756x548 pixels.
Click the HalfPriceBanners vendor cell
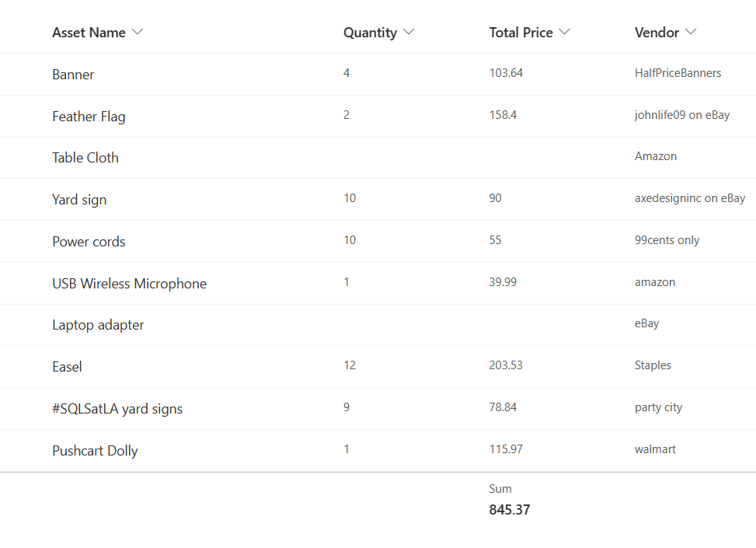pos(678,73)
